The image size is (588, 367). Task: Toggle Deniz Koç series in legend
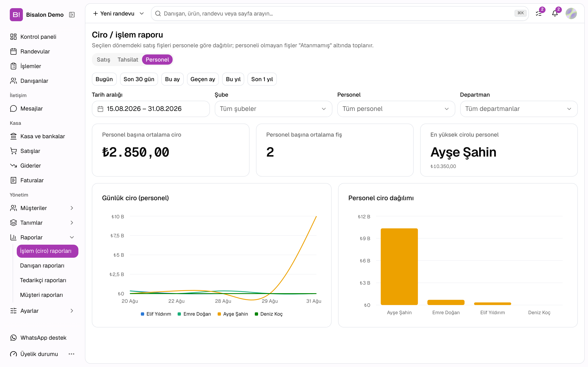pos(269,314)
